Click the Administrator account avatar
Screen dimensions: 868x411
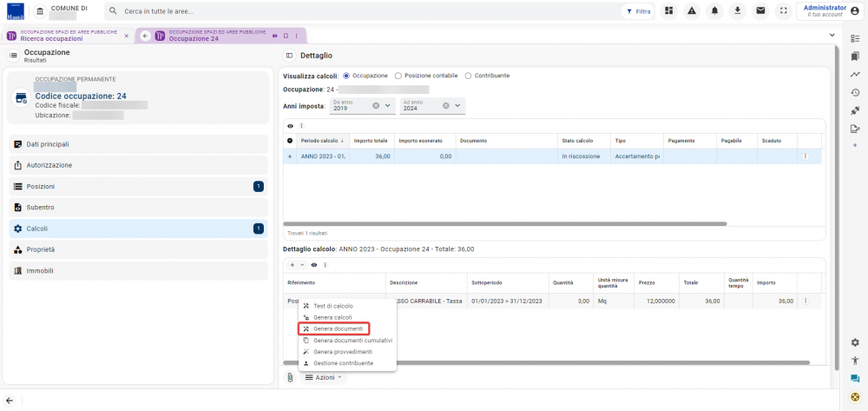click(x=854, y=11)
